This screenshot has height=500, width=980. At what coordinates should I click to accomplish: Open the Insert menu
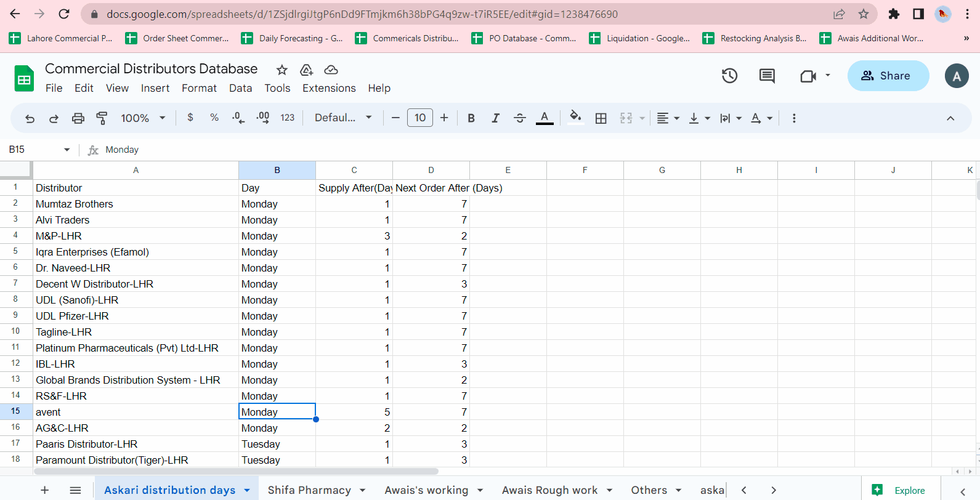155,88
